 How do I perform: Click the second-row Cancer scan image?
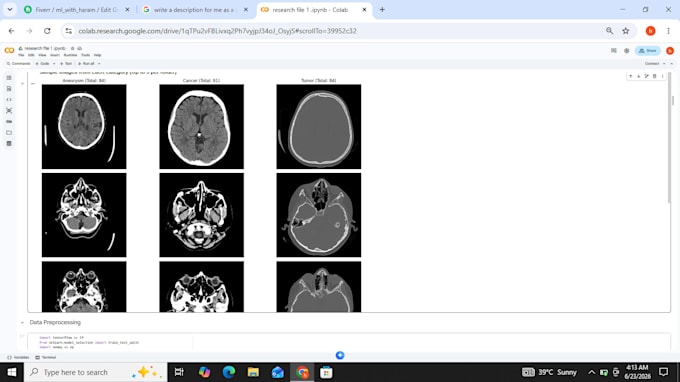[202, 215]
